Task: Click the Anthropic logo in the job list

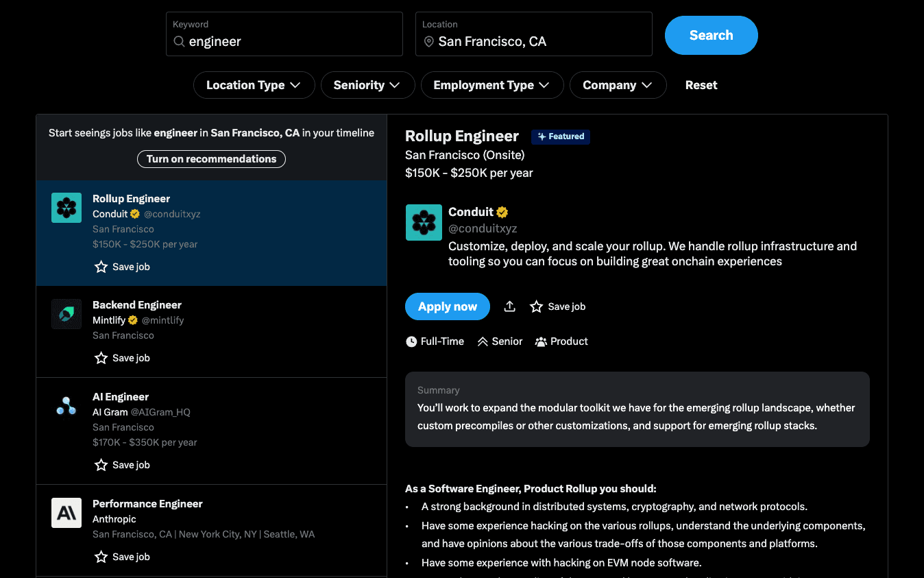Action: pos(66,513)
